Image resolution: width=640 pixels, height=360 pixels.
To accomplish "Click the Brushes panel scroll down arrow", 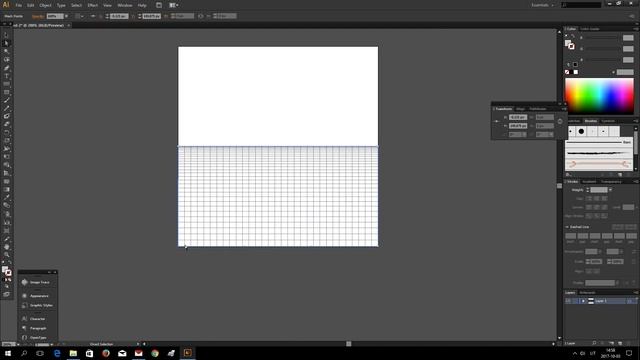I will point(636,168).
